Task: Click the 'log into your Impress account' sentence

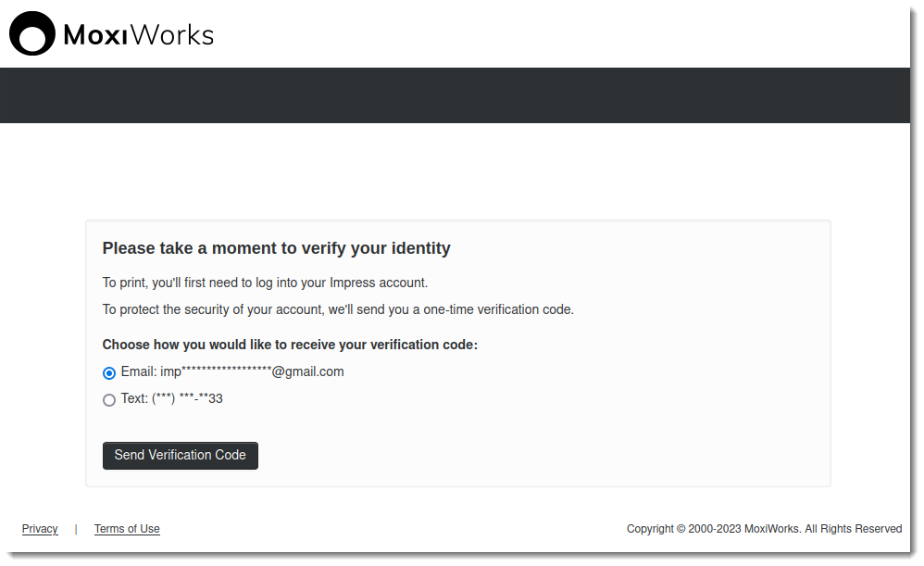Action: tap(265, 283)
